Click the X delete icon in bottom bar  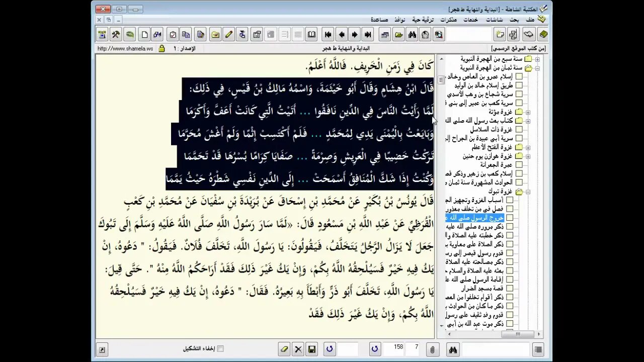(298, 349)
